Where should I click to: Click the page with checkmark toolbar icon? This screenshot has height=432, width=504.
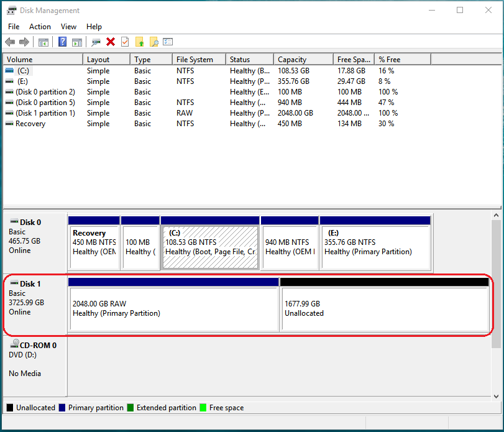[125, 42]
